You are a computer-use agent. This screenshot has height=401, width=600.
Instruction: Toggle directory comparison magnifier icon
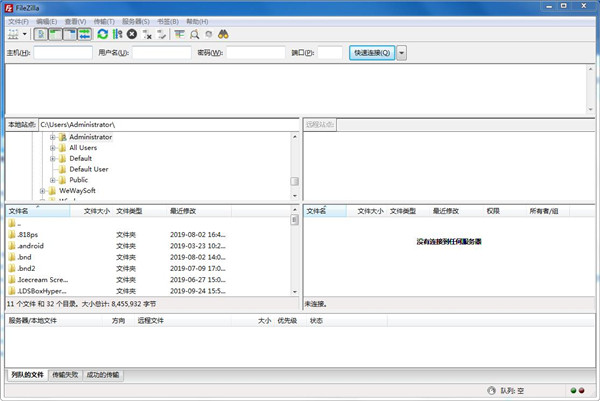pyautogui.click(x=194, y=34)
